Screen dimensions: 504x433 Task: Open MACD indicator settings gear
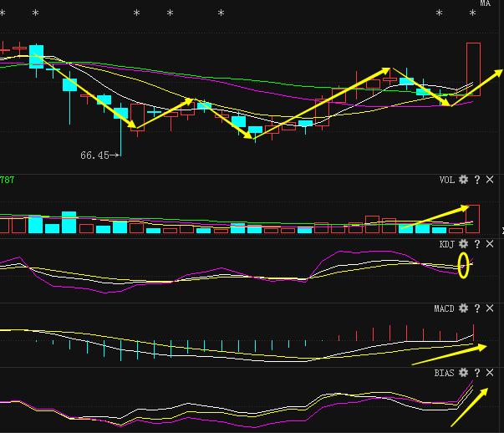point(463,308)
